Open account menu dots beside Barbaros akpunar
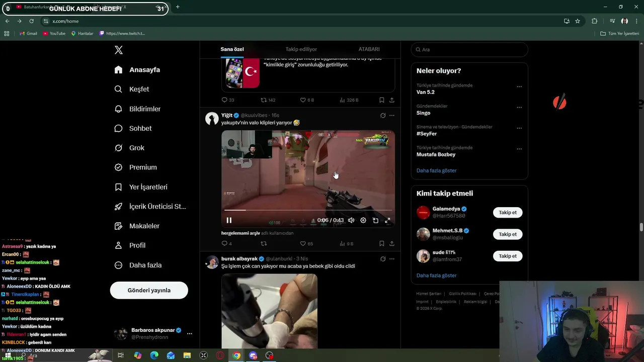644x362 pixels. tap(189, 333)
